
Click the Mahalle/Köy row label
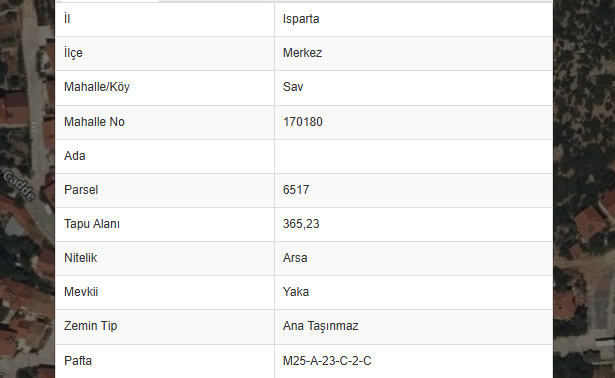click(97, 87)
